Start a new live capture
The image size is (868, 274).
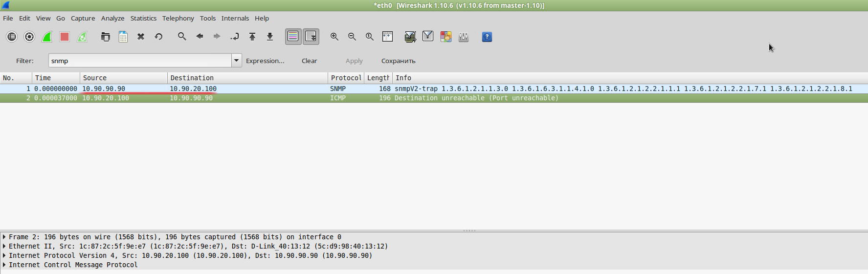point(47,37)
